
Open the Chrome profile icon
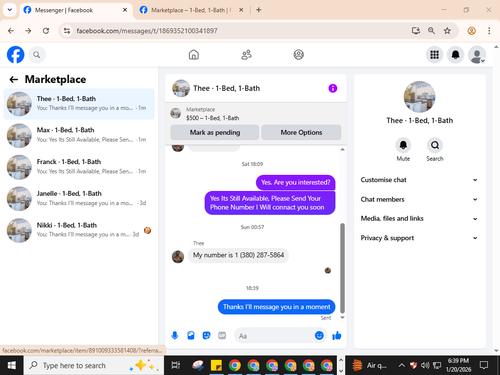[x=471, y=31]
